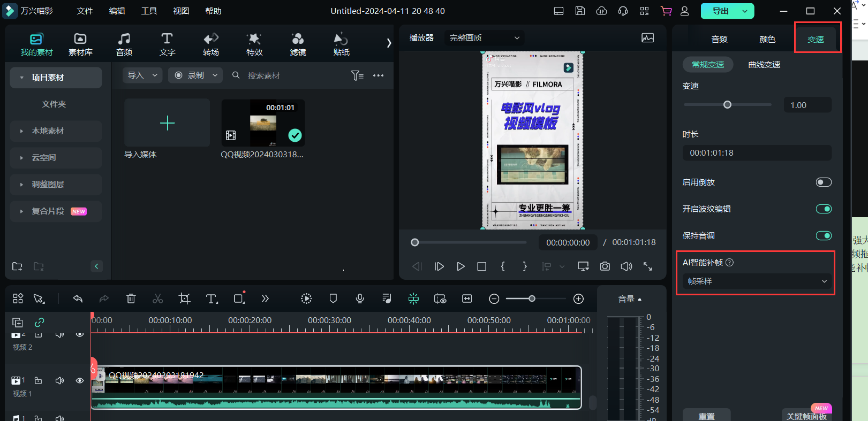Select the crop tool in timeline toolbar
The width and height of the screenshot is (868, 421).
185,298
